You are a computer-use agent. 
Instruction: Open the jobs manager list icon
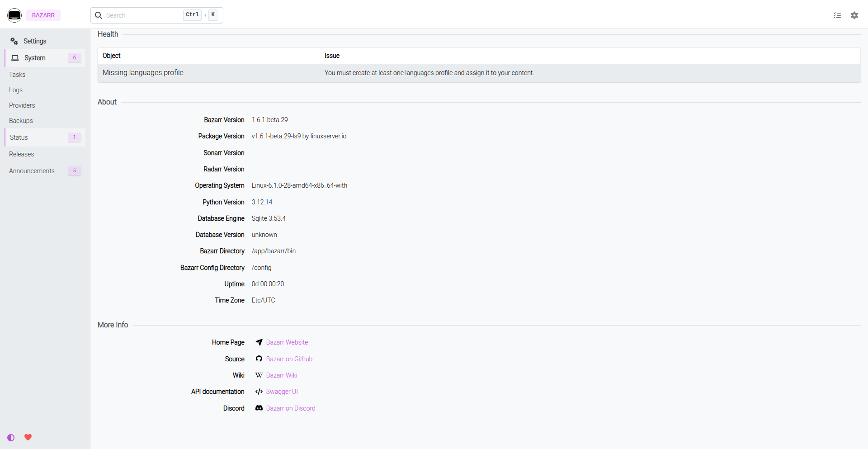(837, 15)
